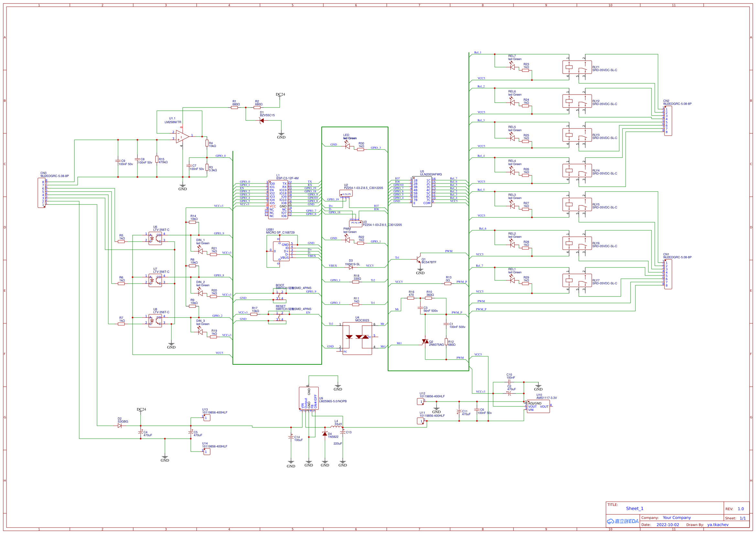This screenshot has width=756, height=534.
Task: Select the ESP-C3-12F-4M module body
Action: coord(278,200)
